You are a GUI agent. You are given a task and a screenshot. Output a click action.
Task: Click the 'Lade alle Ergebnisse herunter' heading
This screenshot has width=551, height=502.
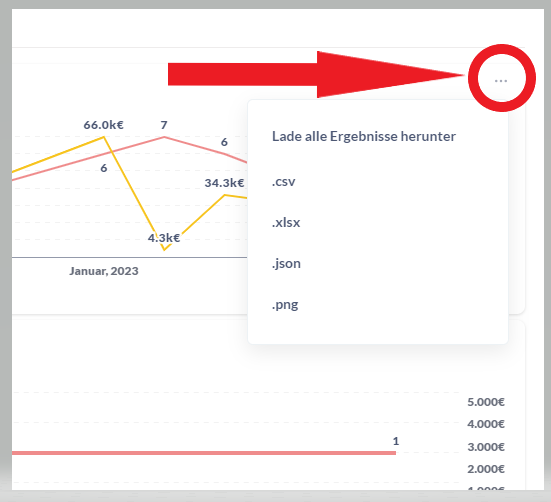pos(364,136)
